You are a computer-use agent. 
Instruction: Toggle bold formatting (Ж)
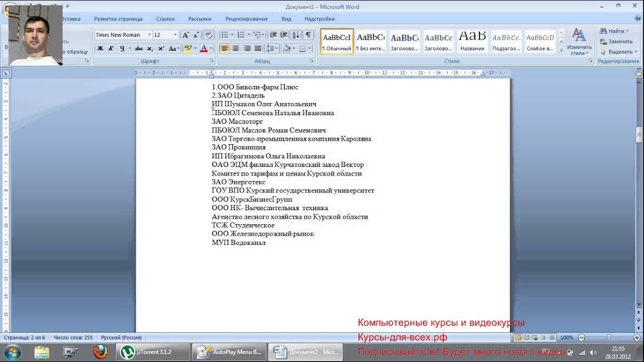click(100, 48)
